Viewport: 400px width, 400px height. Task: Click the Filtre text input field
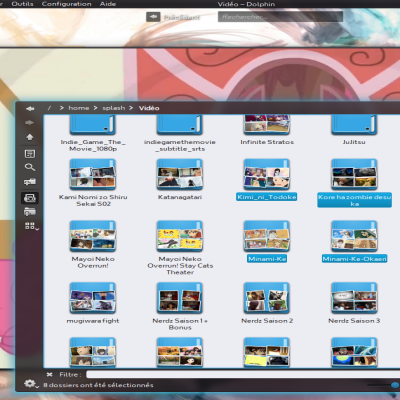click(x=243, y=375)
